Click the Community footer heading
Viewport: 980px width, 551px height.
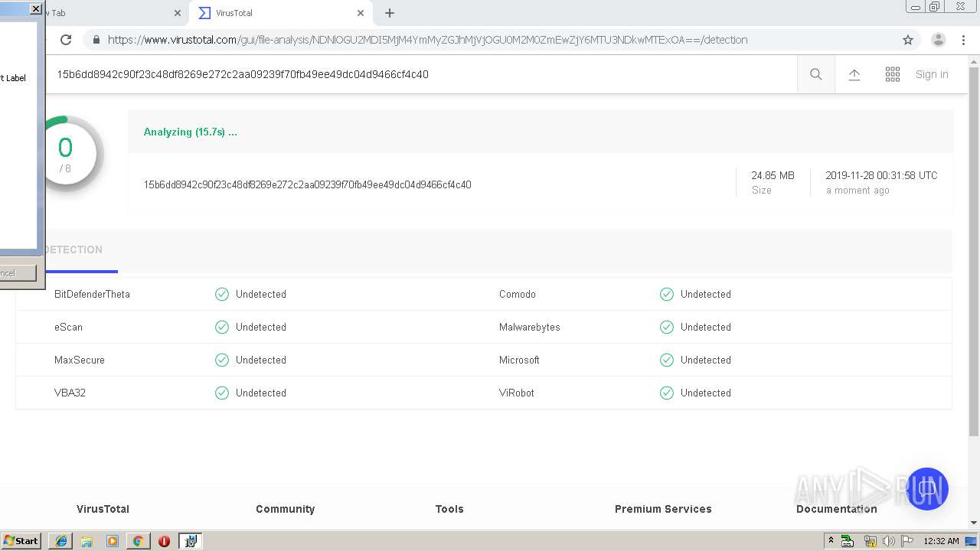[286, 509]
